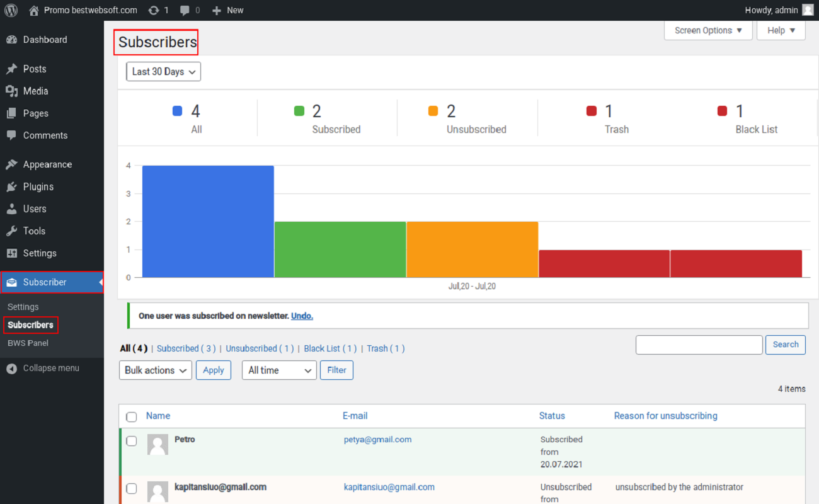
Task: Open the Posts menu item
Action: coord(52,69)
